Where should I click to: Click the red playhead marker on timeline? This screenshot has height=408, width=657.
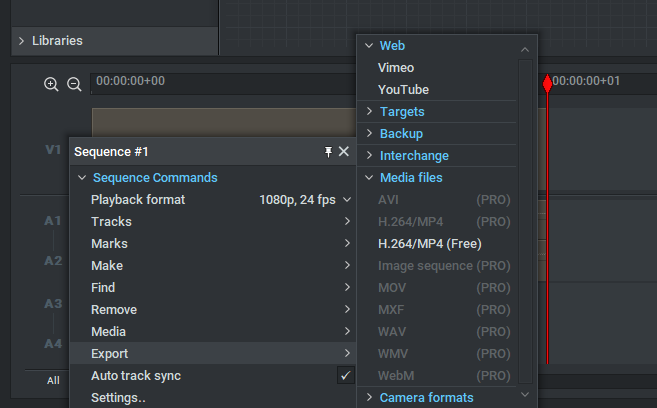(547, 85)
